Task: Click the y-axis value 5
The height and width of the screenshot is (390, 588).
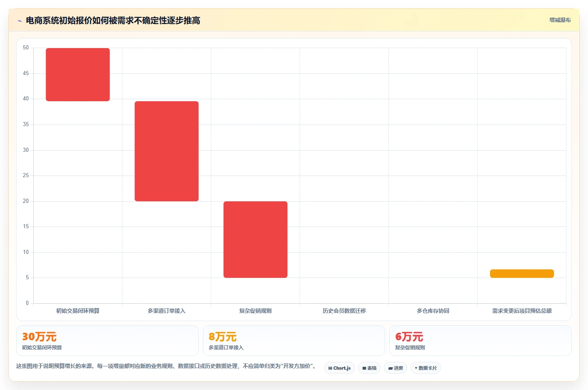Action: pos(27,278)
